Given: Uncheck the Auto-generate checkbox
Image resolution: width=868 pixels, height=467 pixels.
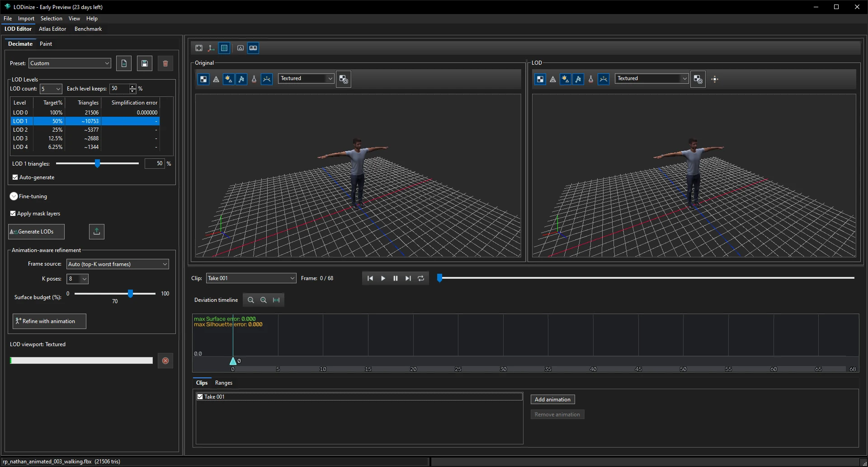Looking at the screenshot, I should 15,177.
